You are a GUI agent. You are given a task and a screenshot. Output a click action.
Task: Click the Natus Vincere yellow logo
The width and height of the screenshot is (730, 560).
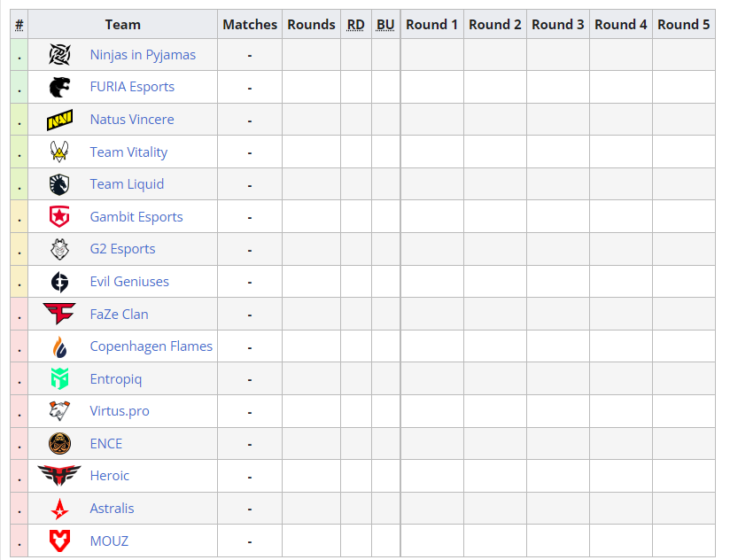[x=60, y=120]
